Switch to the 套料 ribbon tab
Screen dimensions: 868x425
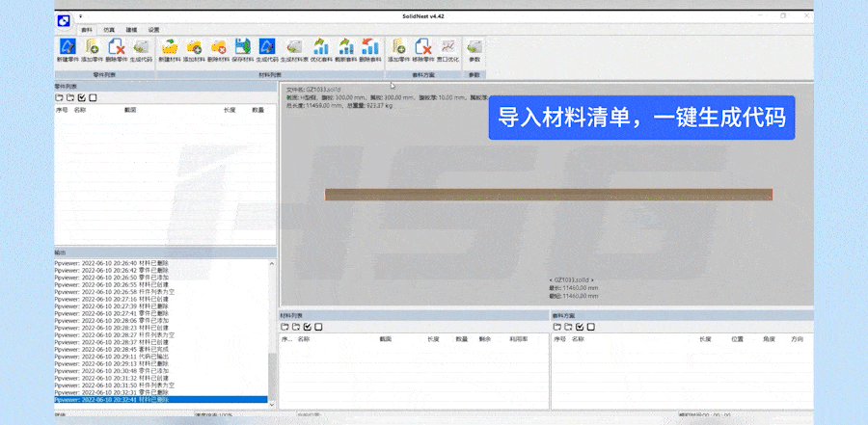tap(86, 30)
